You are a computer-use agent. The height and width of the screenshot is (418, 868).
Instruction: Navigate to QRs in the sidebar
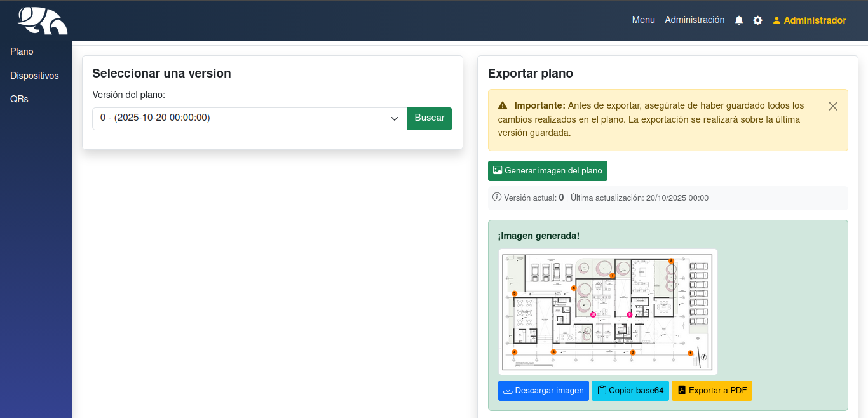point(19,99)
